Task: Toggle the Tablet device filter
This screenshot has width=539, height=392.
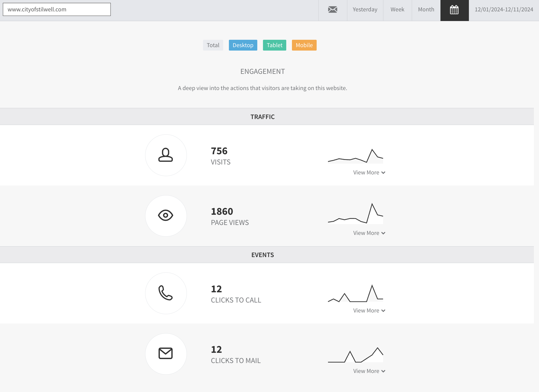Action: (275, 45)
